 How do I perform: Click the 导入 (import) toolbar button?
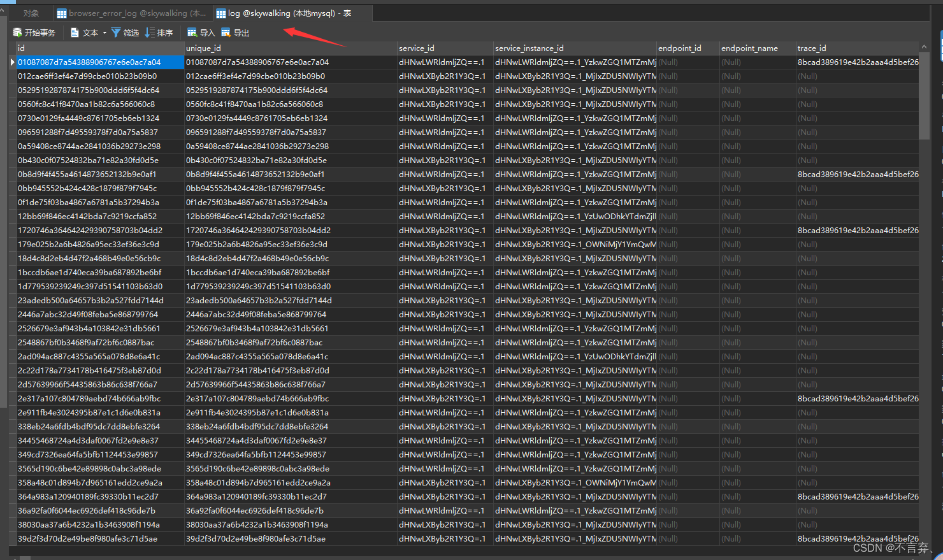pos(201,32)
